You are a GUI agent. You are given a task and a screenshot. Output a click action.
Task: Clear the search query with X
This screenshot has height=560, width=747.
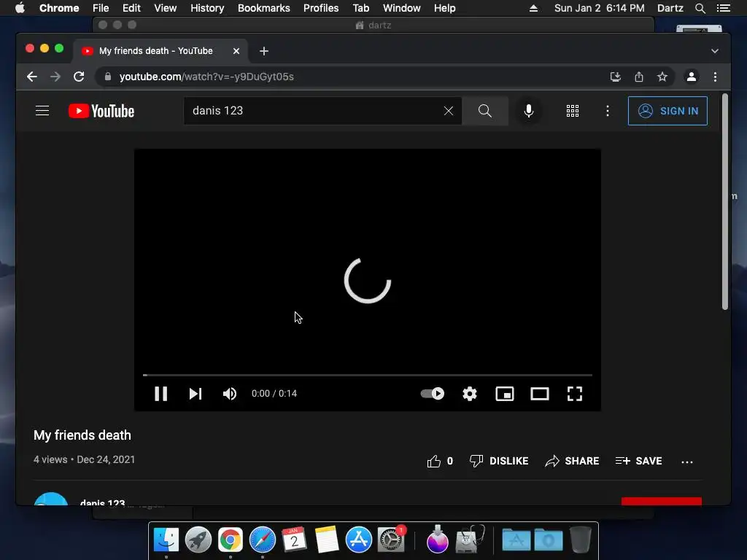tap(449, 111)
